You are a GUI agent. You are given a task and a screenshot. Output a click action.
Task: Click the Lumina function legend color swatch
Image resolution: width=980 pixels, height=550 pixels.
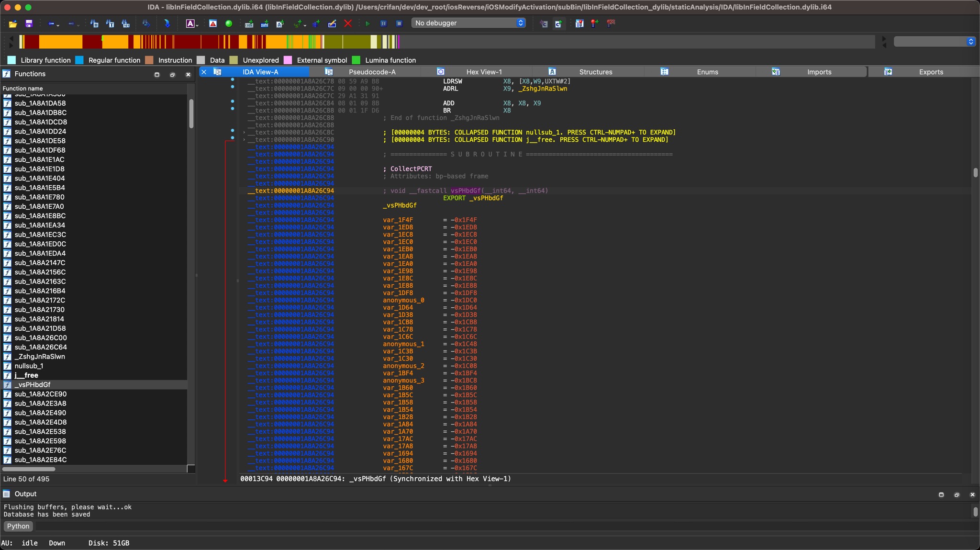[356, 60]
